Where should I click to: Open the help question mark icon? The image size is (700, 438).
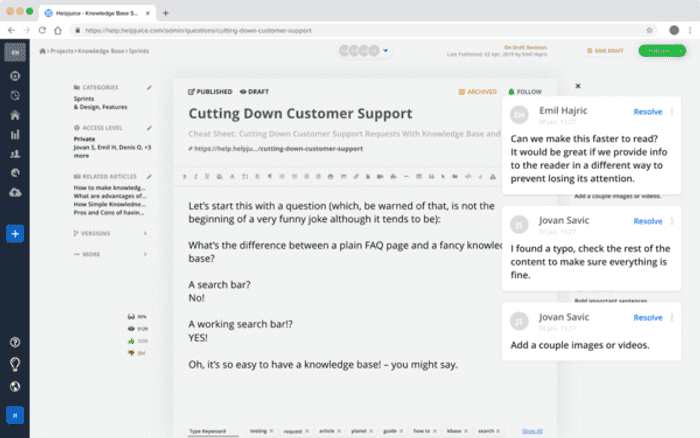(15, 343)
